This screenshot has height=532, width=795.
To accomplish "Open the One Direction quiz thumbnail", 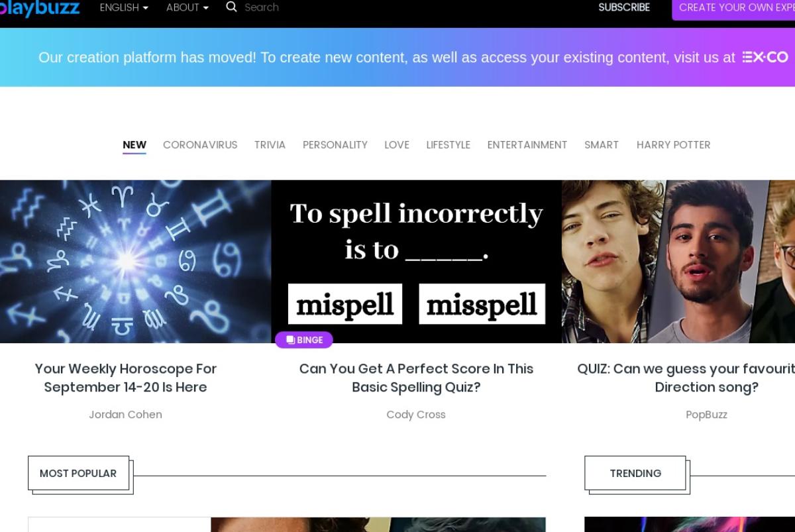I will coord(678,262).
